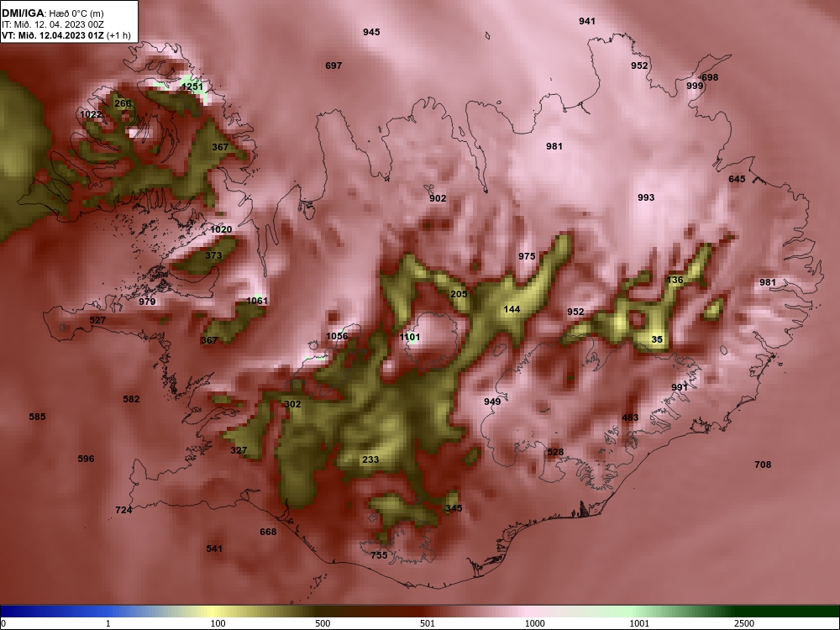Click the "VT: Mið. 12.04.2023 01Z (+1 h)" line

66,35
